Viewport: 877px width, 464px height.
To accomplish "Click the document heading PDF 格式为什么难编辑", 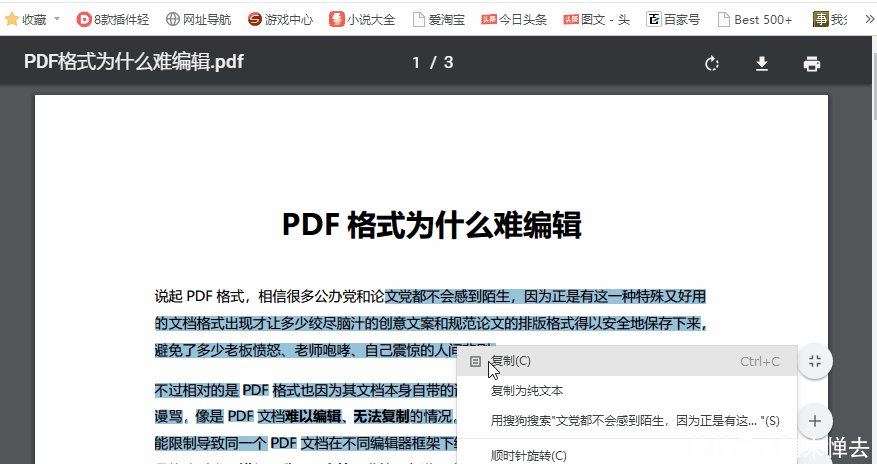I will coord(431,224).
